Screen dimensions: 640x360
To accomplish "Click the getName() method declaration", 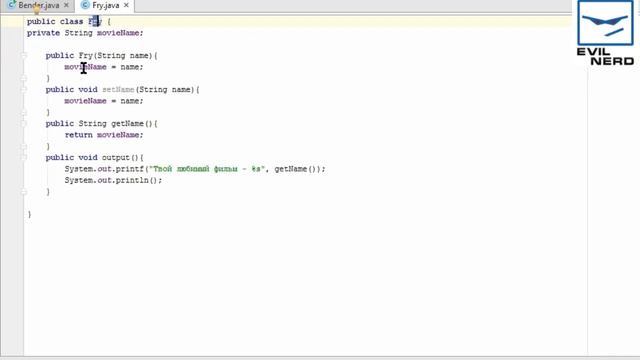I will coord(102,123).
